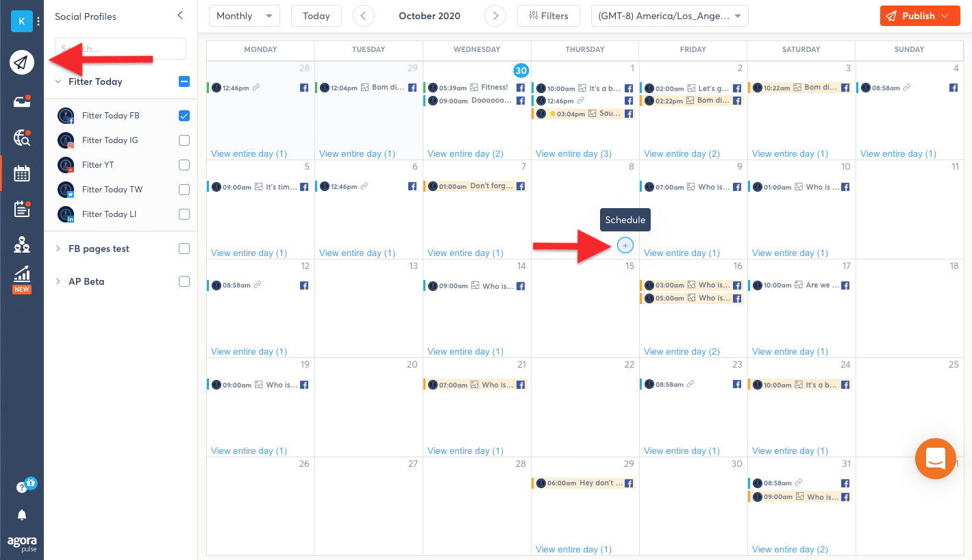972x560 pixels.
Task: Open the reports bar chart icon
Action: [22, 275]
